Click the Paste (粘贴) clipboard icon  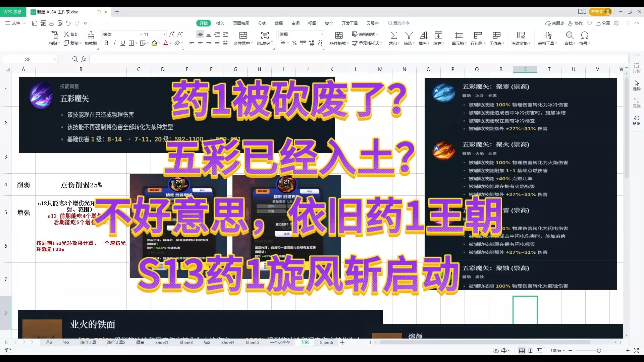pyautogui.click(x=54, y=35)
